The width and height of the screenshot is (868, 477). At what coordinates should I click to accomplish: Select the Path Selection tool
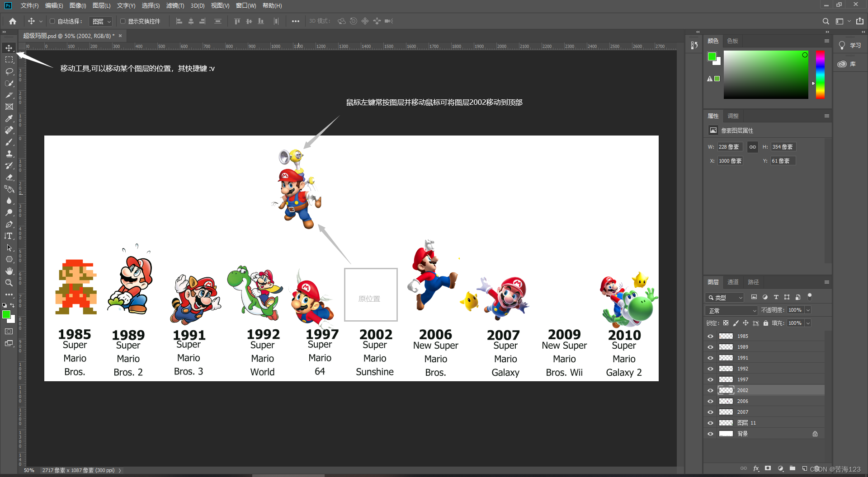coord(9,248)
